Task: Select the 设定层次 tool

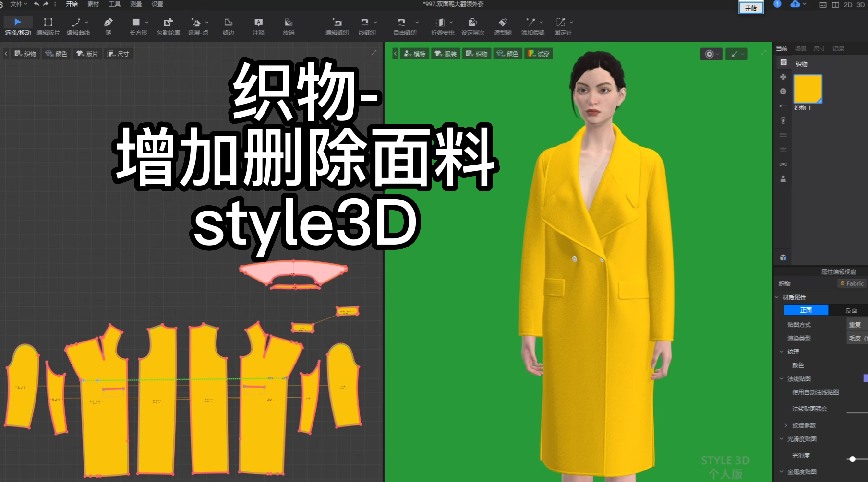Action: click(x=473, y=26)
